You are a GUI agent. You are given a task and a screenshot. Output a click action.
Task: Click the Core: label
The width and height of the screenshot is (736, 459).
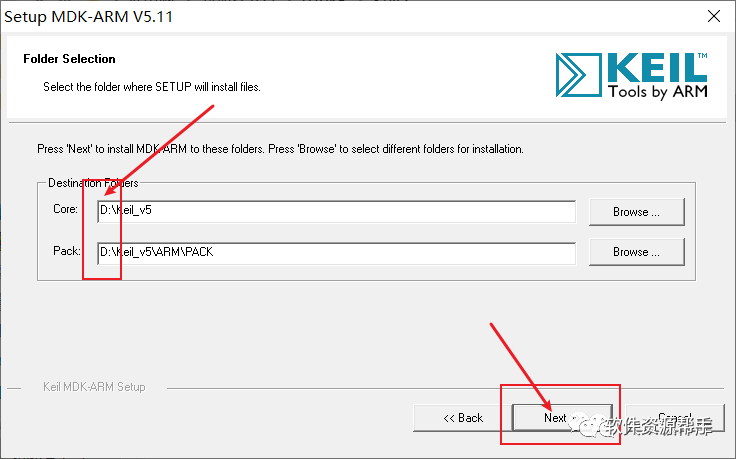(x=65, y=209)
